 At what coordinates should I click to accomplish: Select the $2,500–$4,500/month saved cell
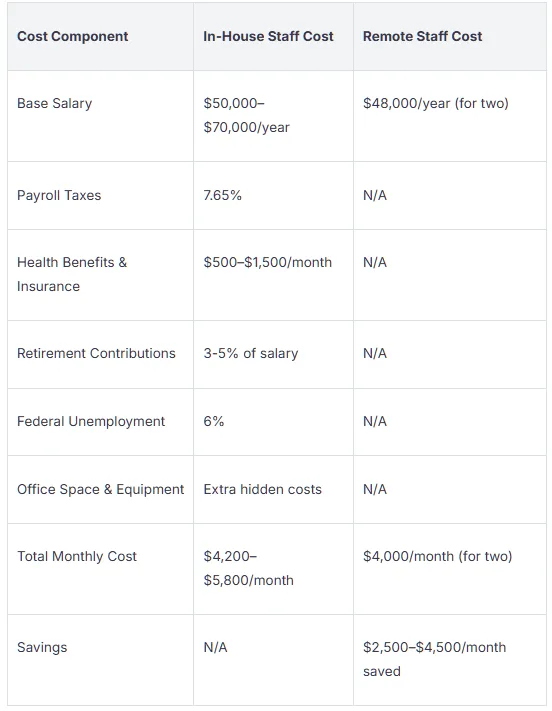coord(434,659)
